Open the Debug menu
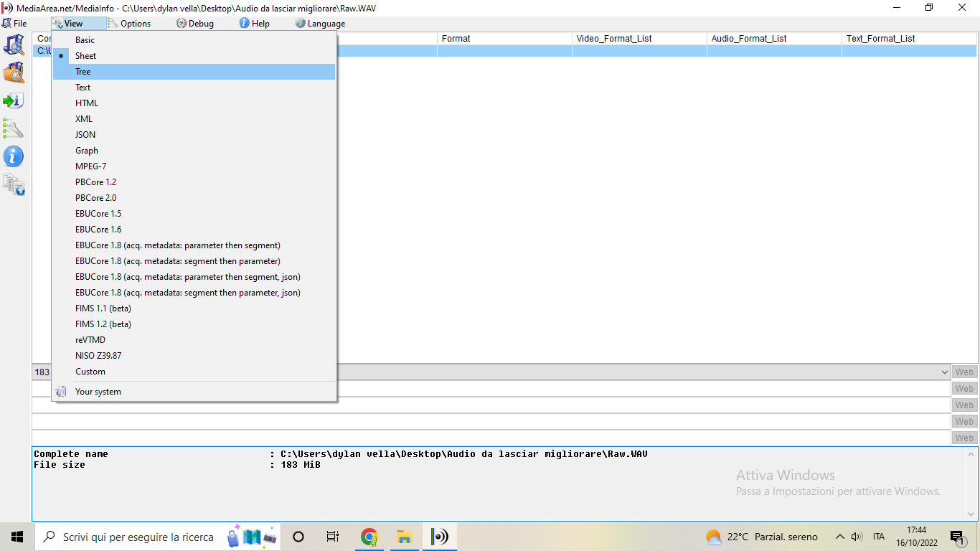Screen dimensions: 980x551 pyautogui.click(x=195, y=24)
